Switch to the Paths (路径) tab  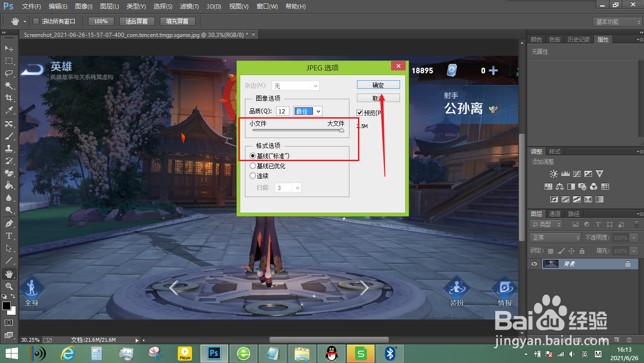(574, 214)
